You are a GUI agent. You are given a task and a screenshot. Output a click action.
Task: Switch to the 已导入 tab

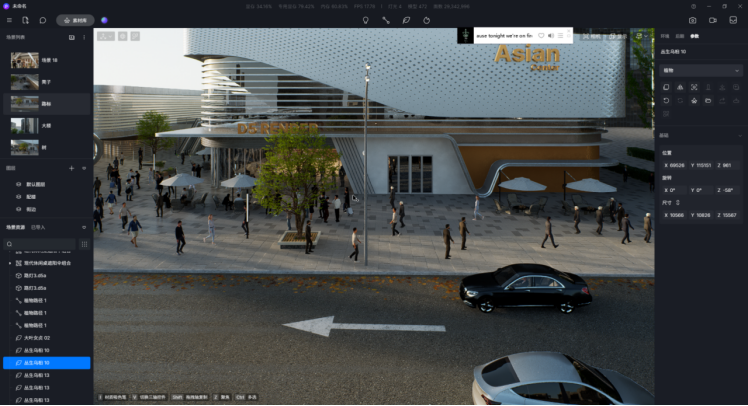tap(38, 227)
